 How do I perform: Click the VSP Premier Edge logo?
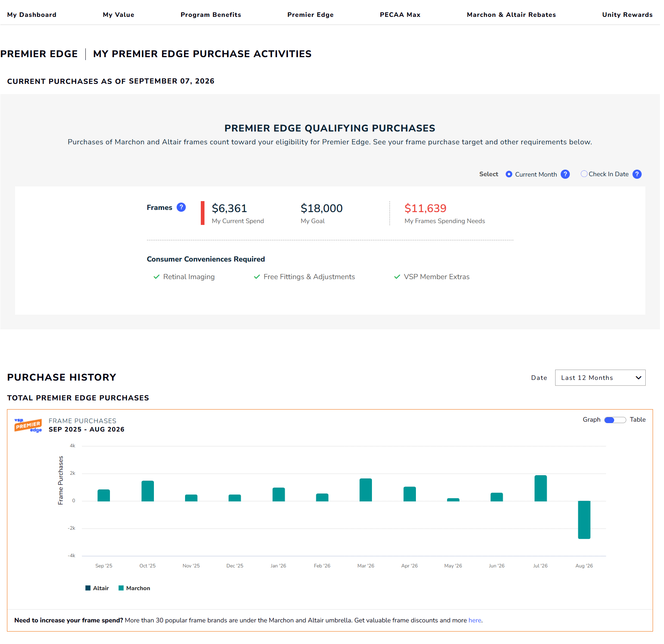point(28,425)
